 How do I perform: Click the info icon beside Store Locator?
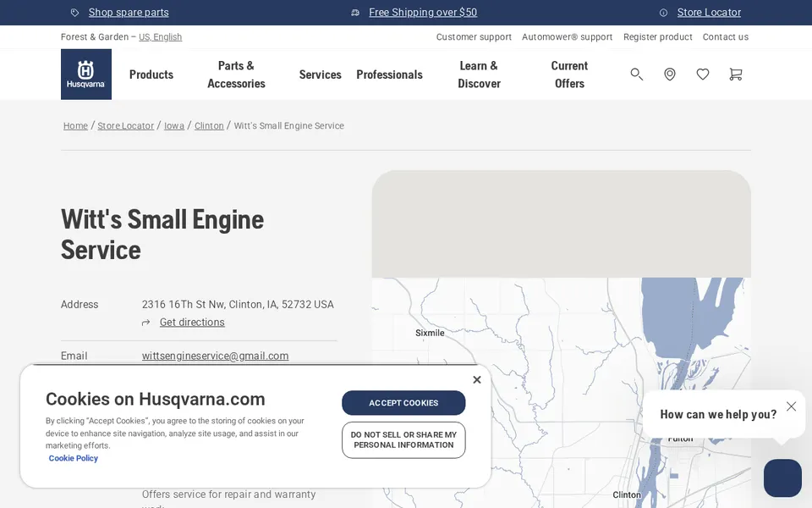pyautogui.click(x=663, y=13)
